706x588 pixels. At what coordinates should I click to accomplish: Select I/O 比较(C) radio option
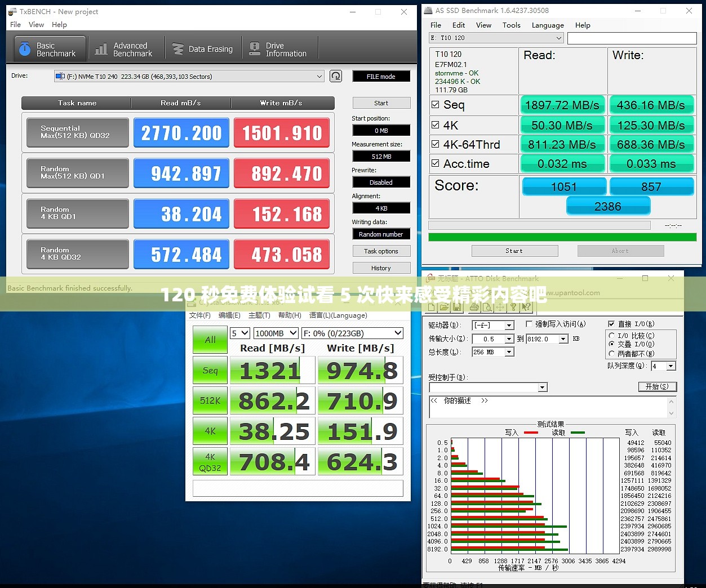pyautogui.click(x=611, y=336)
